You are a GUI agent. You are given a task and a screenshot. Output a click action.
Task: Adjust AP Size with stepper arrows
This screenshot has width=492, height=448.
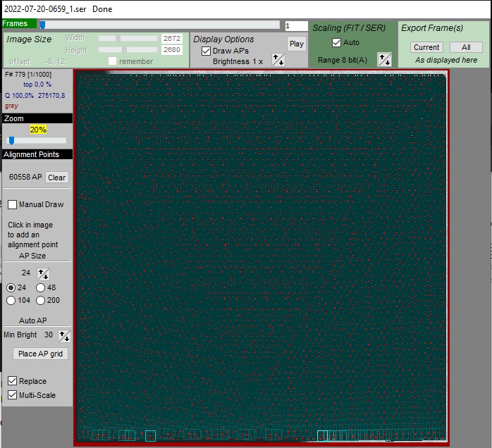point(44,273)
